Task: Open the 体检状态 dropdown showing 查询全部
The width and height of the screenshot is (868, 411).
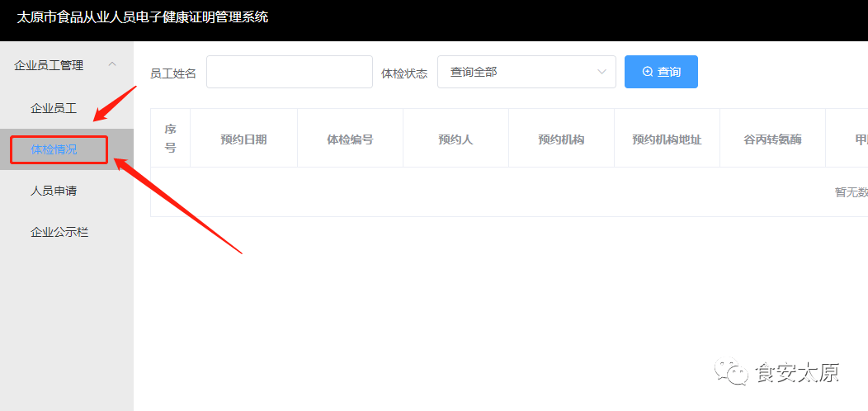Action: 526,72
